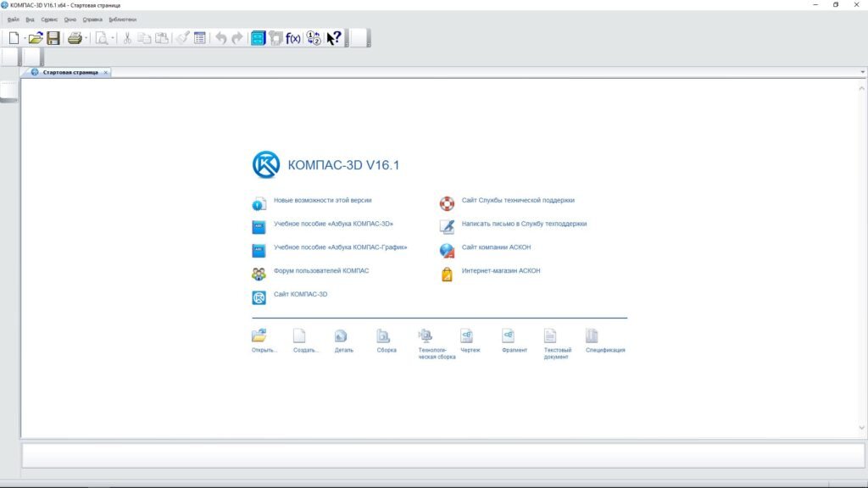Open the Library manager blue cabinet icon
The height and width of the screenshot is (488, 868).
pyautogui.click(x=259, y=38)
